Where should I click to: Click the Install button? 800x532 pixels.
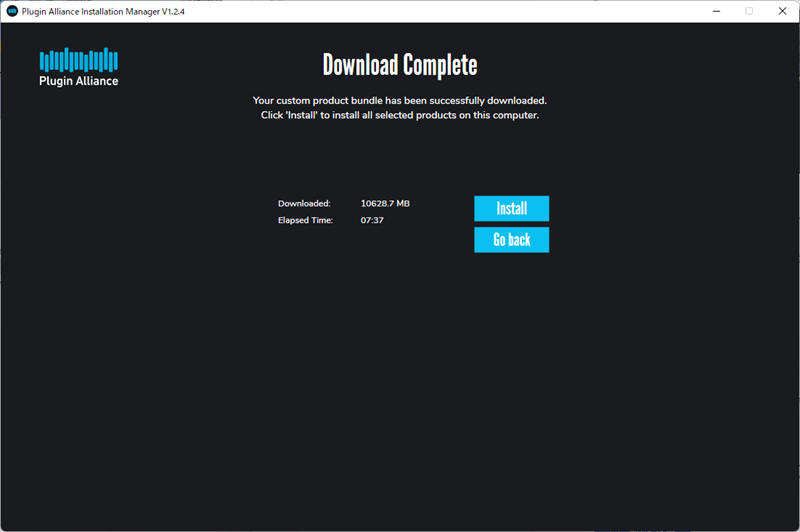point(511,208)
